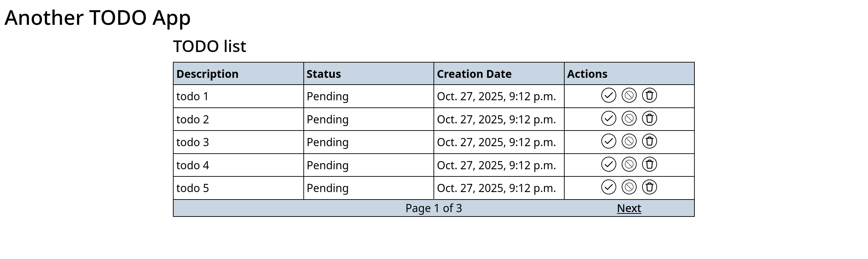Click the Description column header
Viewport: 868px width, 259px height.
[207, 74]
